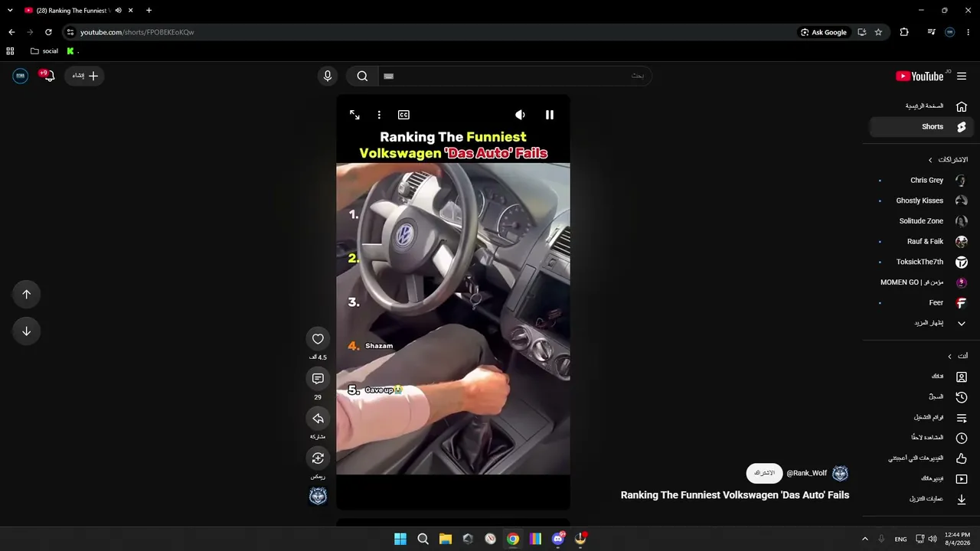980x551 pixels.
Task: Open a new Chrome tab
Action: 149,11
